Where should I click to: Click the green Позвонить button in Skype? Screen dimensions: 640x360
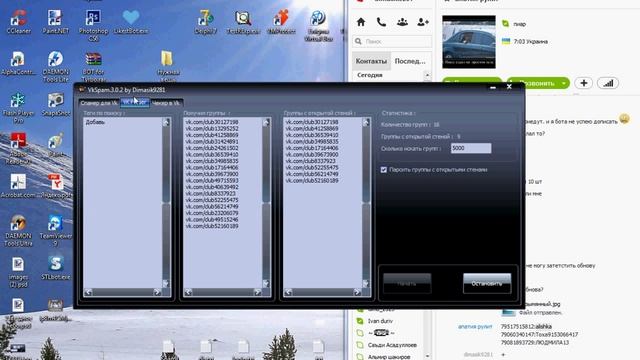coord(538,83)
